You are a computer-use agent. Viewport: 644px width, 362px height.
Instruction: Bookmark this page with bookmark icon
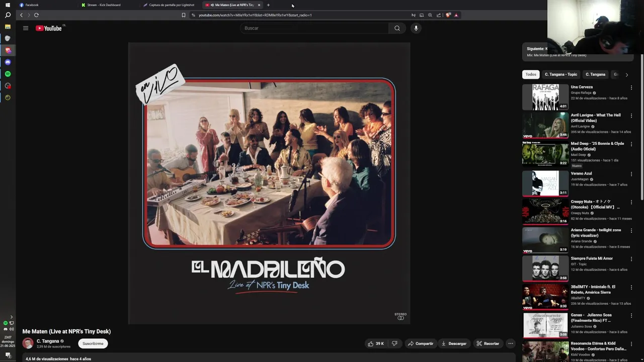[184, 15]
